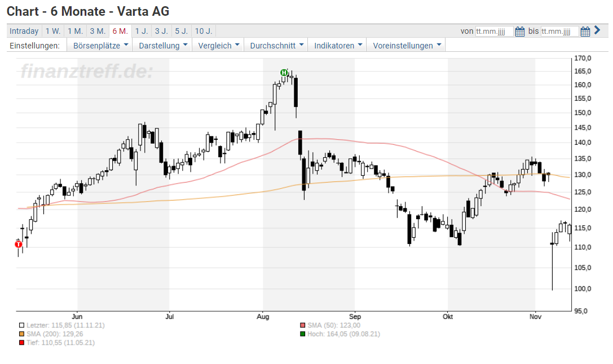Click the red T low marker on chart
613x364 pixels.
click(18, 245)
